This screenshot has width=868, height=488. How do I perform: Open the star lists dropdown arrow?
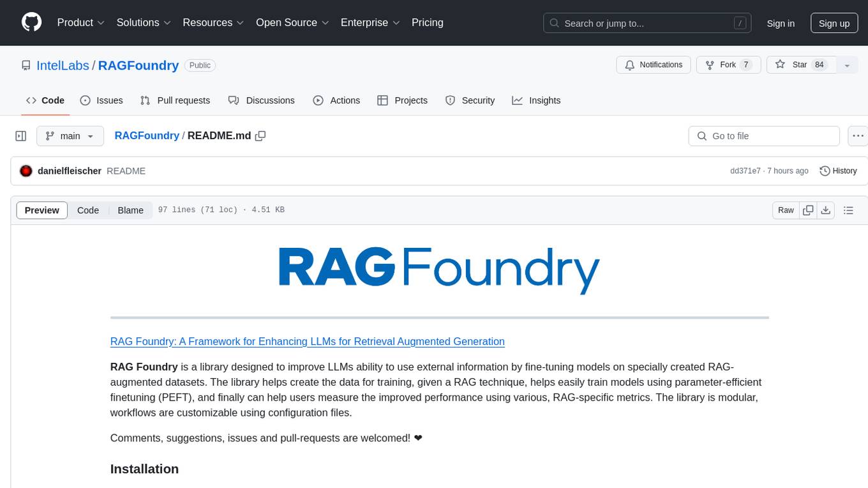tap(847, 65)
